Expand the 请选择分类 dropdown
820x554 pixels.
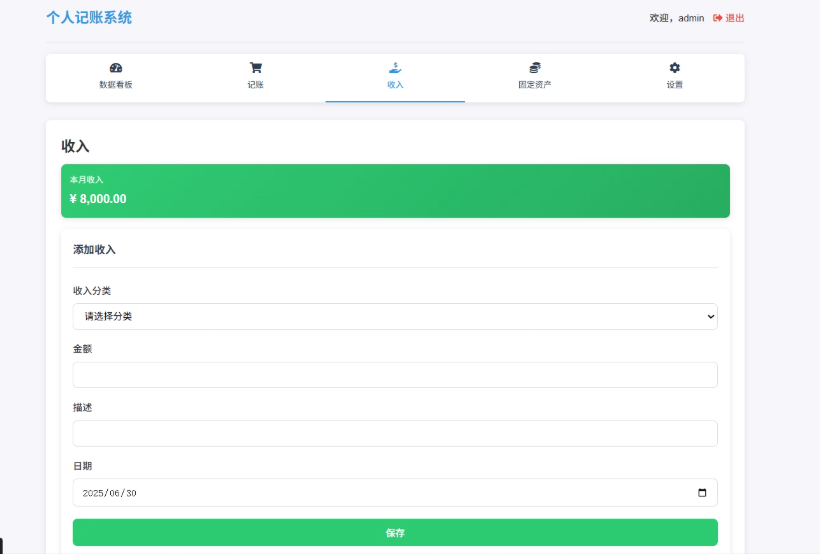pyautogui.click(x=395, y=316)
